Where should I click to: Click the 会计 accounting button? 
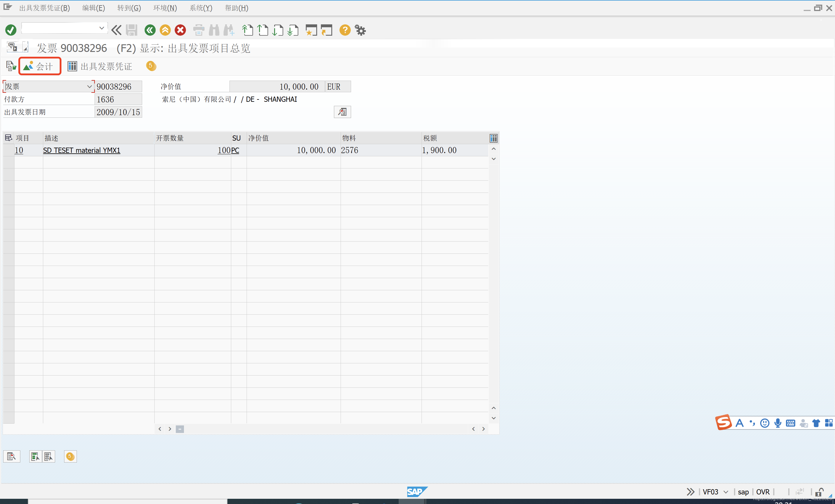40,66
